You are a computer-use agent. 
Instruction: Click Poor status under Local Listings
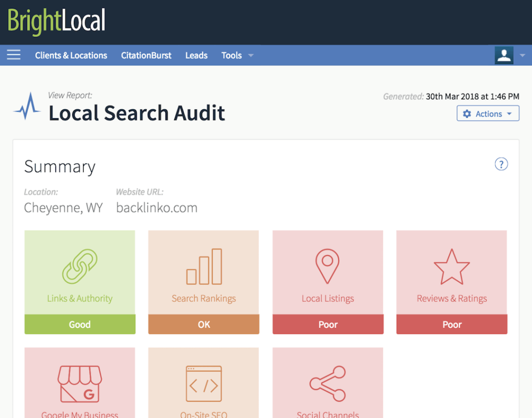tap(328, 324)
